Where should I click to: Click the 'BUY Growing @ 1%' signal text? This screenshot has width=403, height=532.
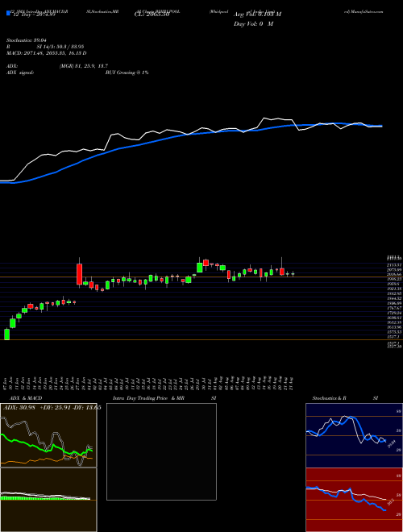(x=127, y=73)
